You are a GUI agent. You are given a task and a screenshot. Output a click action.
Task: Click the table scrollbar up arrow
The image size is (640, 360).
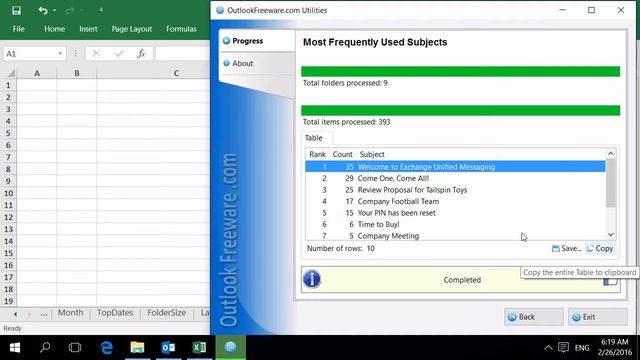click(611, 153)
